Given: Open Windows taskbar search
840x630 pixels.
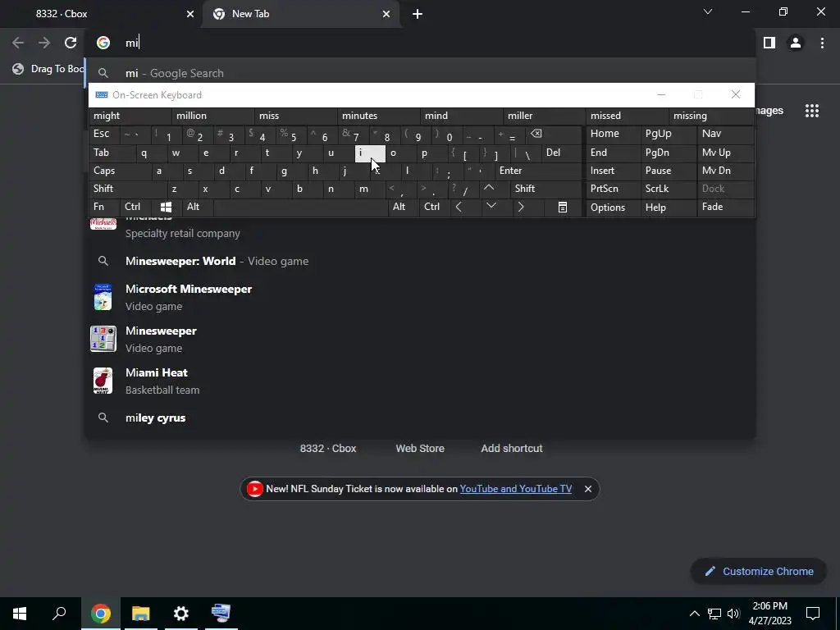Looking at the screenshot, I should point(59,614).
